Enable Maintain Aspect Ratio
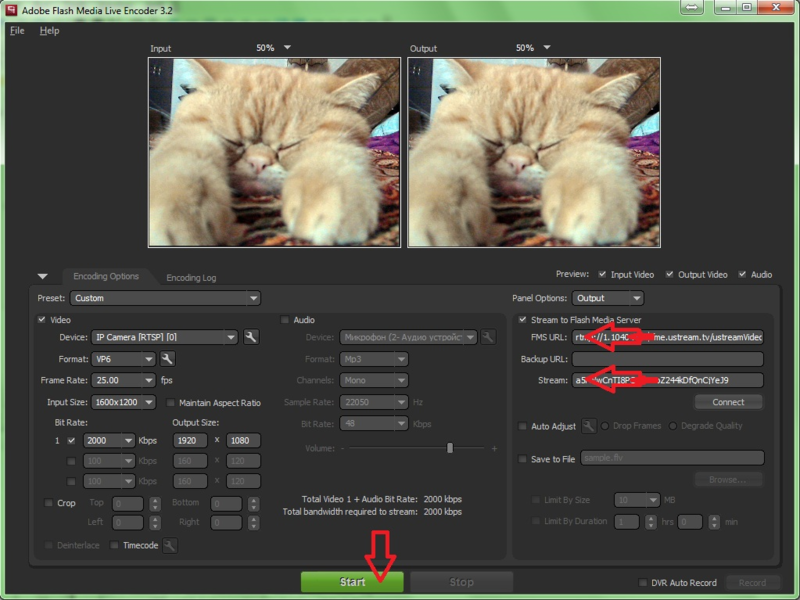800x600 pixels. [170, 403]
